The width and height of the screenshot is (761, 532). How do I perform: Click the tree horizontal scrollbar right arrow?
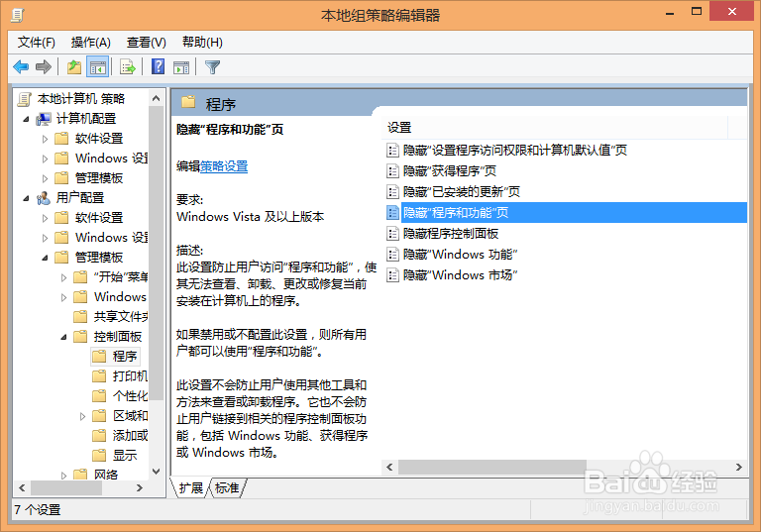140,487
